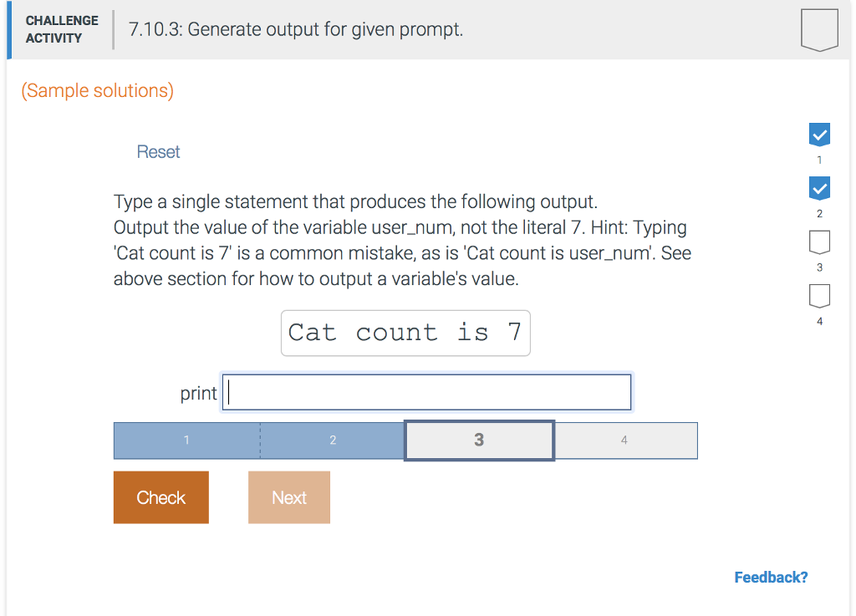The height and width of the screenshot is (616, 856).
Task: Click the bookmark ribbon icon top right
Action: click(x=819, y=29)
